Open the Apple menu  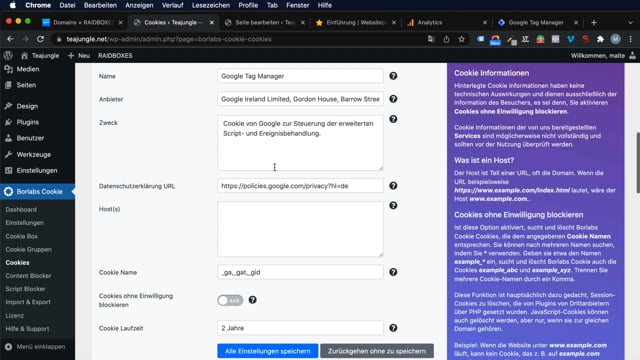[13, 5]
